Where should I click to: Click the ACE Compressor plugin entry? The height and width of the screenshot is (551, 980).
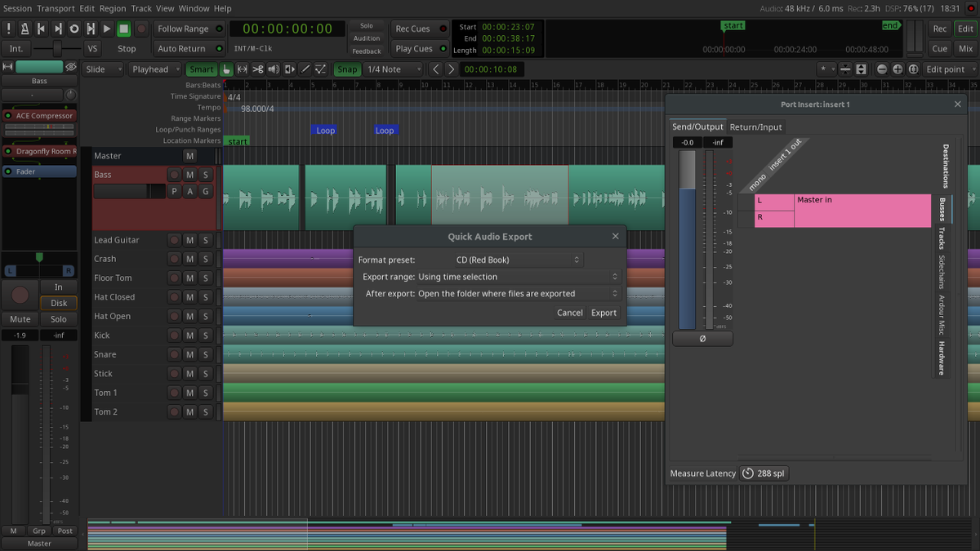[40, 116]
